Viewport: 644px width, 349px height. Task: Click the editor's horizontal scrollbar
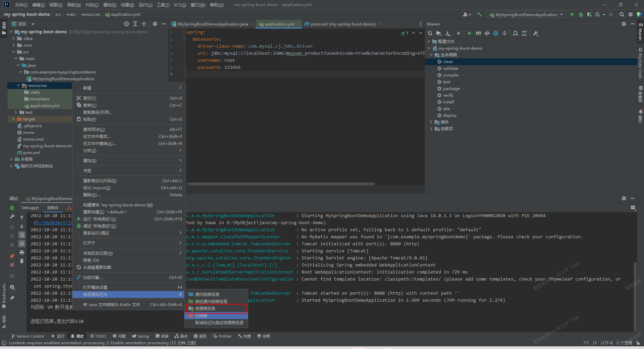280,184
